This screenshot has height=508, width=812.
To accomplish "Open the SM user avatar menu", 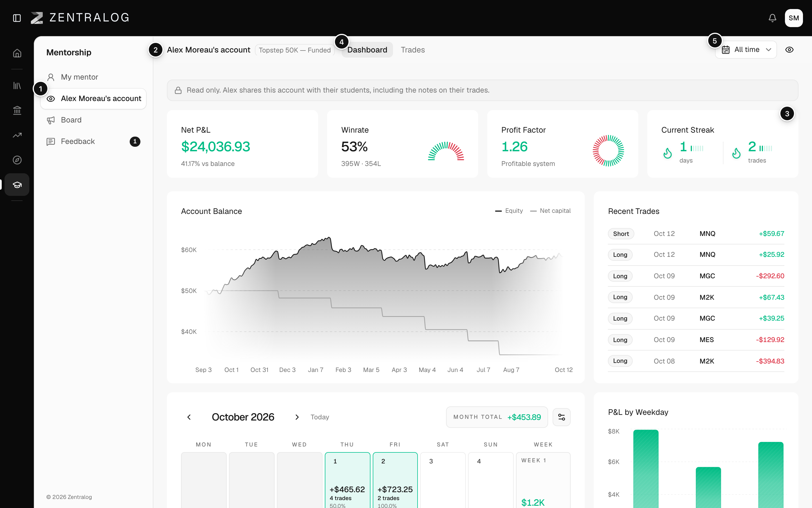I will pyautogui.click(x=794, y=18).
